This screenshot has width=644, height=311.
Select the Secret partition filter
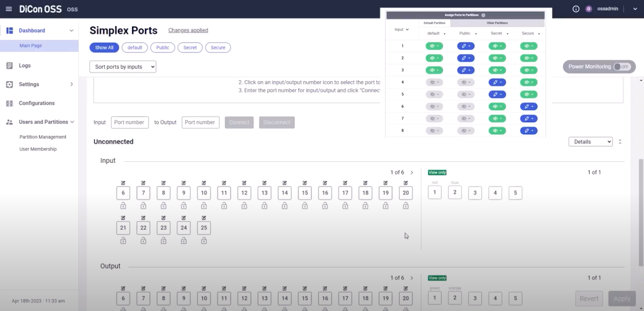click(190, 48)
